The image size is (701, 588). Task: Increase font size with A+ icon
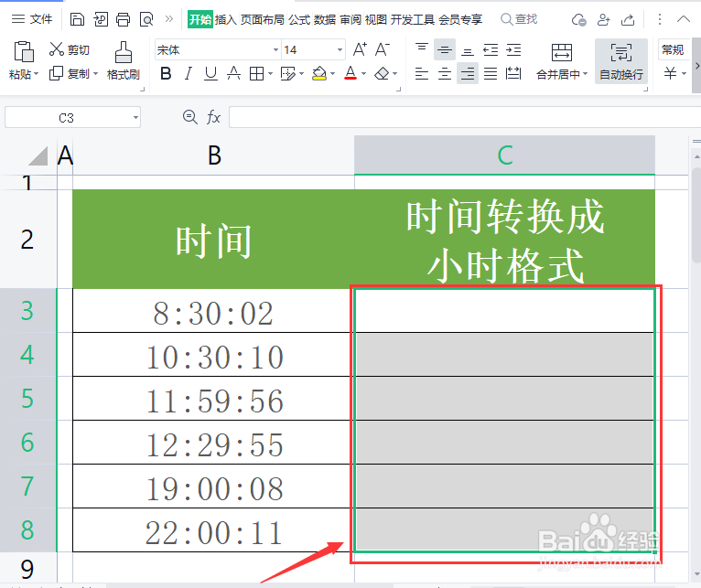360,49
